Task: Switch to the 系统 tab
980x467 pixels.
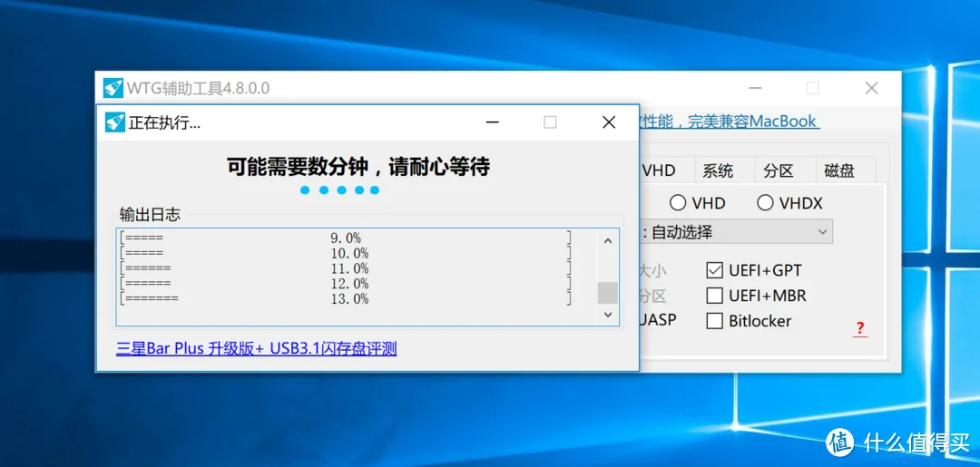Action: point(718,170)
